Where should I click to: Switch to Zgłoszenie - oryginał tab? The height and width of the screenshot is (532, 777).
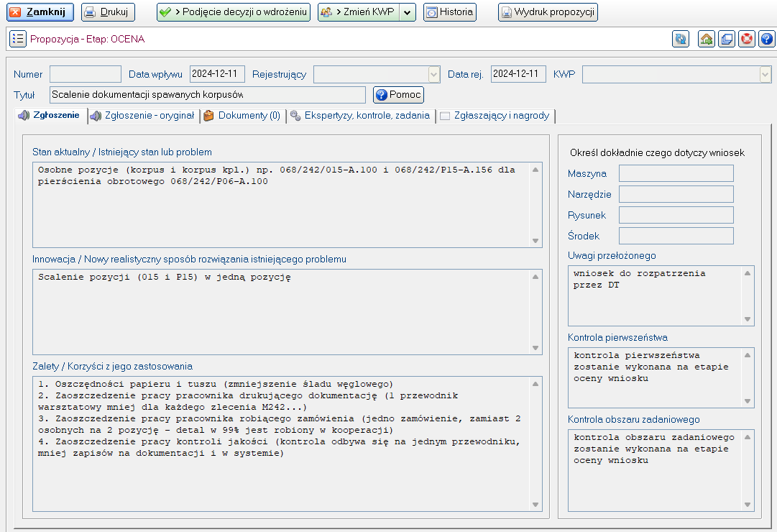143,116
